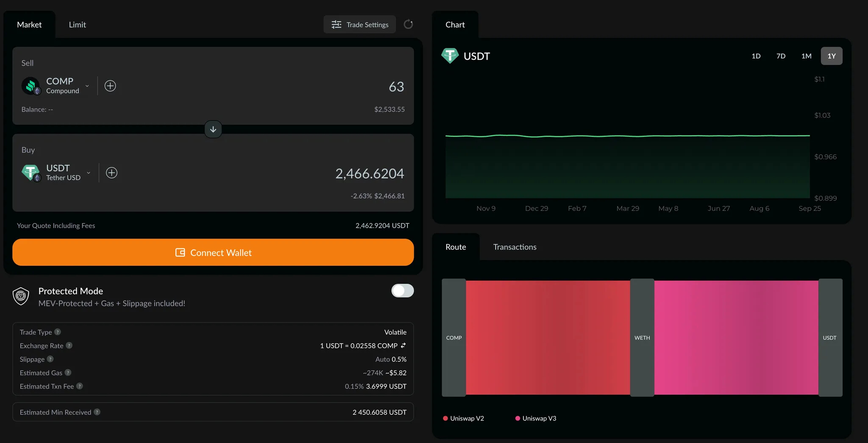
Task: Click the pink WETH-to-USDT route band
Action: (x=736, y=337)
